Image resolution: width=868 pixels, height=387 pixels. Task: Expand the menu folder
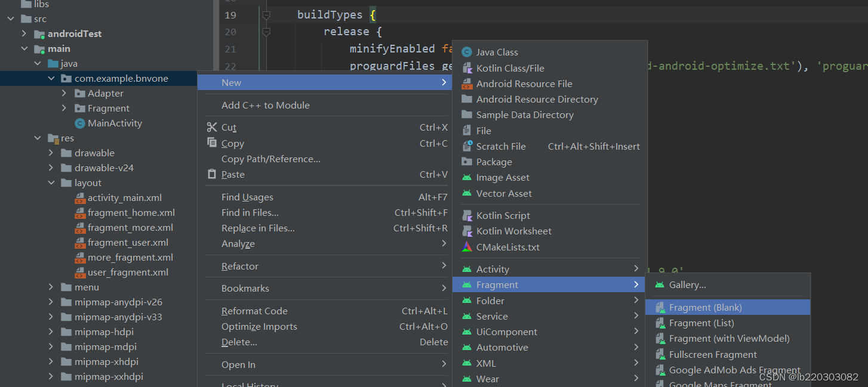pos(51,287)
